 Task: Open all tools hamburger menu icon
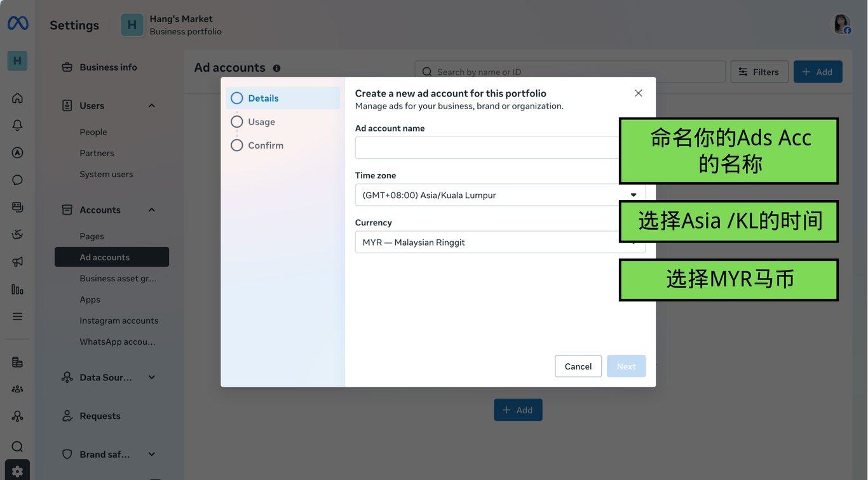(17, 316)
